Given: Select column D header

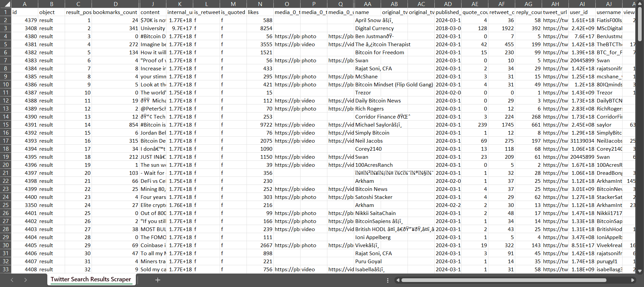Looking at the screenshot, I should (x=116, y=4).
